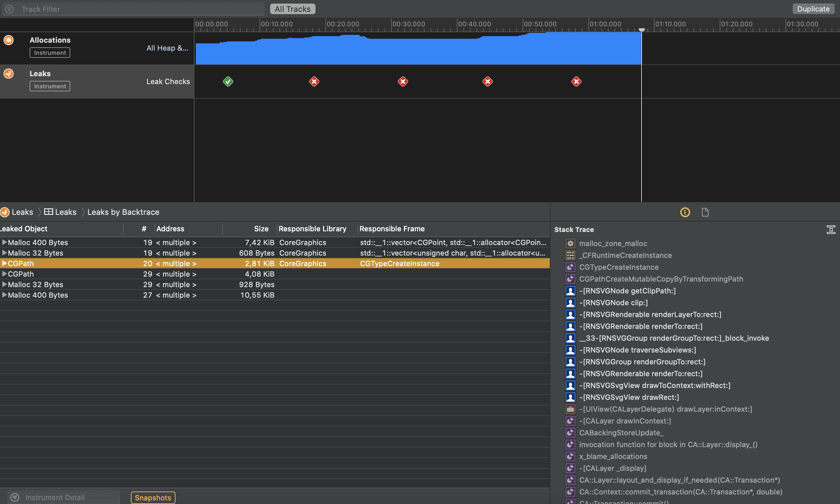Click the Leaks breadcrumb item
Screen dimensions: 840x504
pos(65,212)
